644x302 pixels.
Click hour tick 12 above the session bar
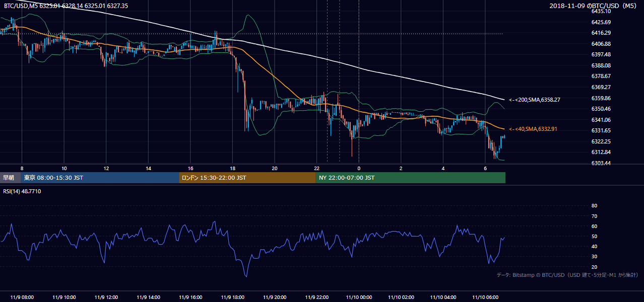106,168
